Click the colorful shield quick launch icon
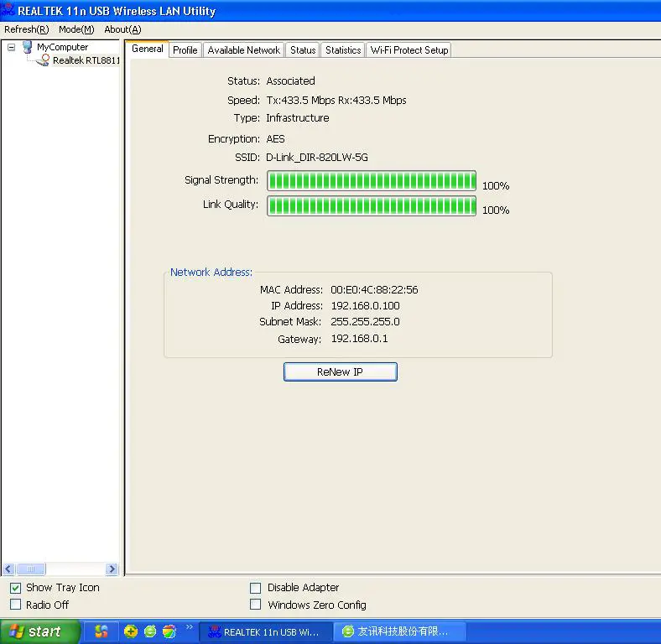This screenshot has height=644, width=661. click(x=169, y=631)
